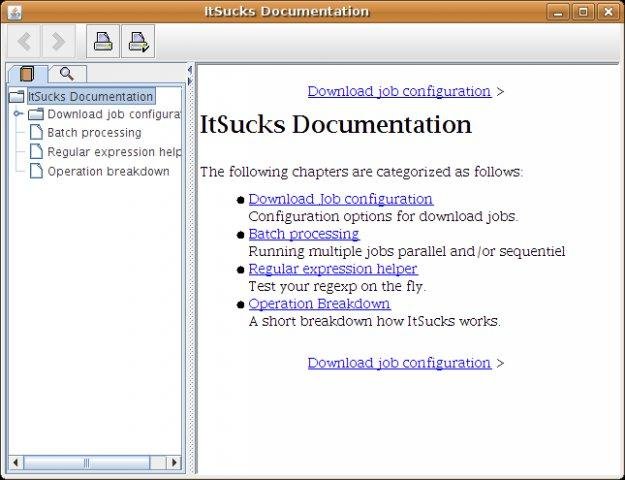Viewport: 625px width, 480px height.
Task: Open Download job configuration bullet link
Action: click(341, 199)
